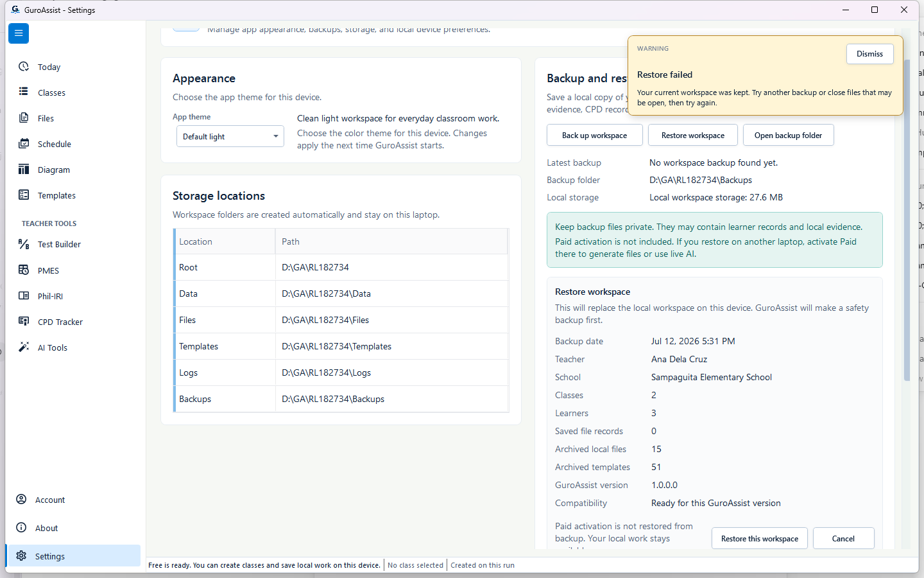Click the Location column header
This screenshot has width=924, height=578.
point(225,241)
